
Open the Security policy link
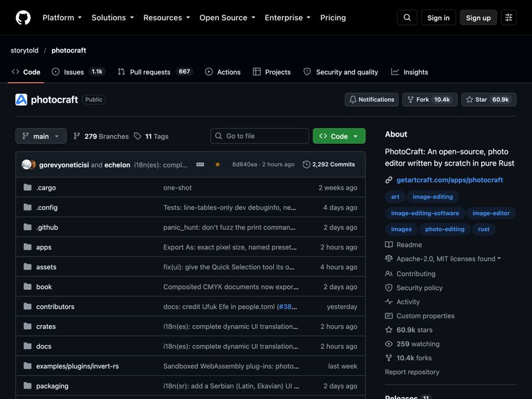414,288
